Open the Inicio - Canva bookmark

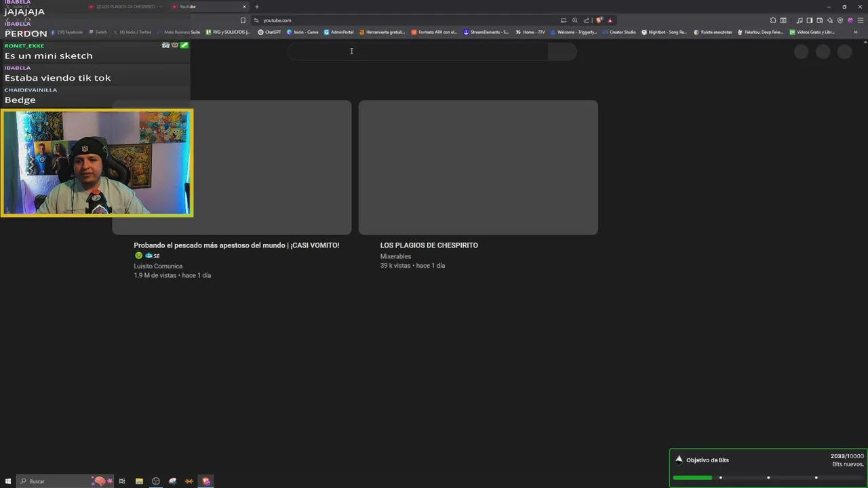coord(302,32)
